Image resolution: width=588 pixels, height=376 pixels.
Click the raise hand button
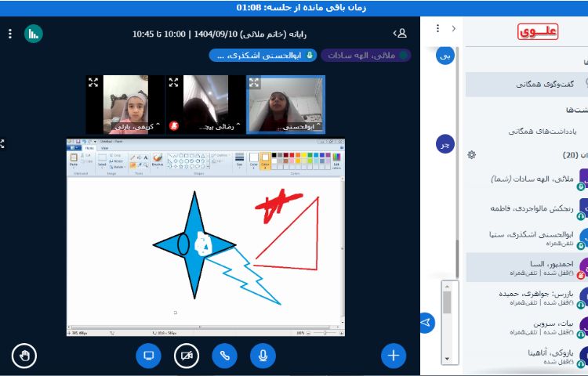point(24,356)
